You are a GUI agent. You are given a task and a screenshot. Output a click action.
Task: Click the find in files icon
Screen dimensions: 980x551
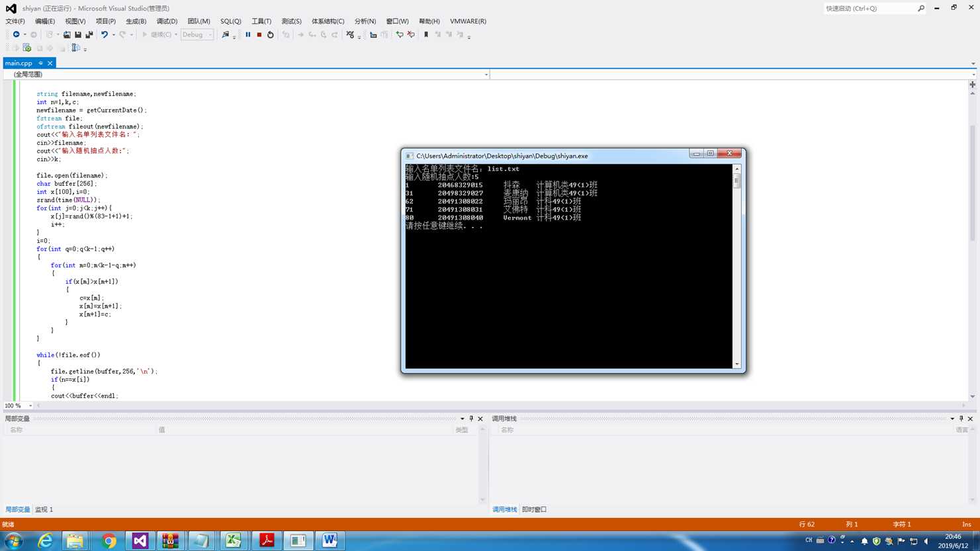pos(226,34)
